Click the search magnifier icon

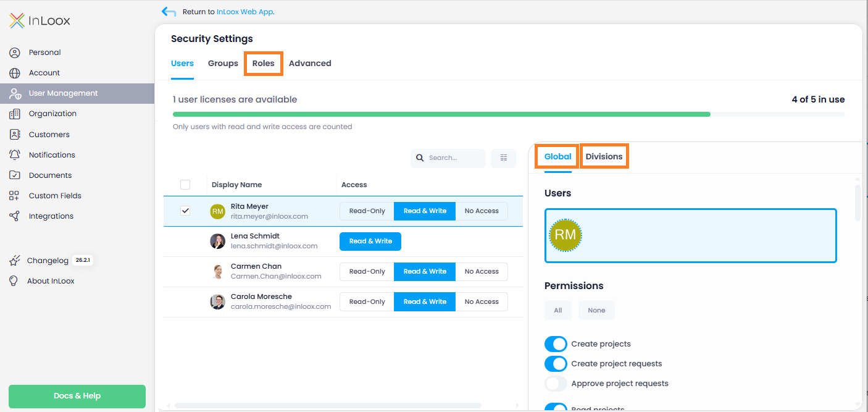(420, 158)
